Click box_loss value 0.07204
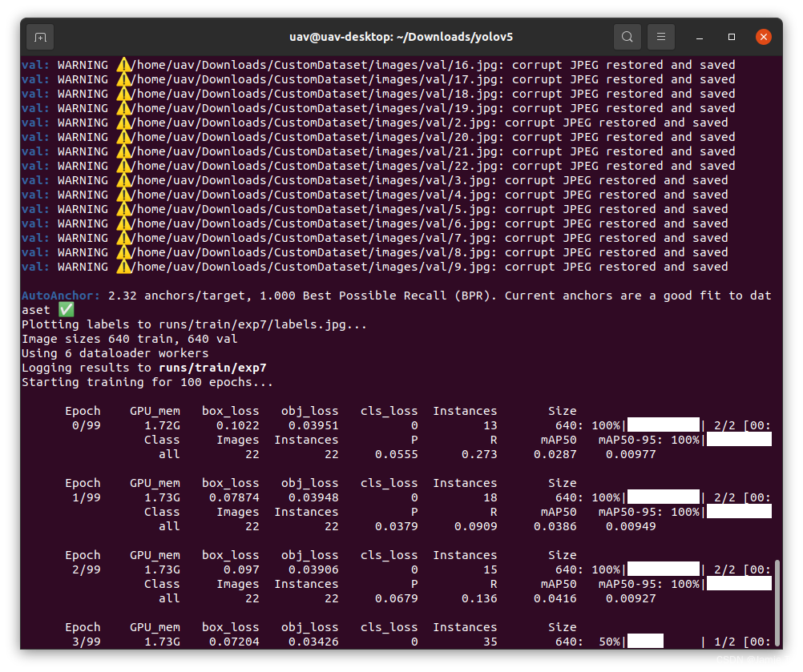803x672 pixels. click(x=234, y=642)
